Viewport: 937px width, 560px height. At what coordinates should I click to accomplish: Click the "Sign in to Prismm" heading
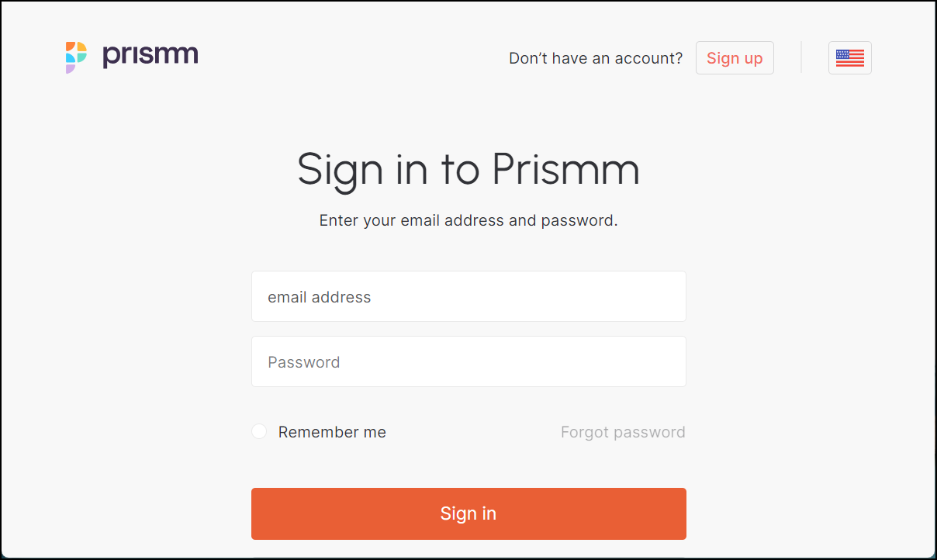pyautogui.click(x=469, y=169)
